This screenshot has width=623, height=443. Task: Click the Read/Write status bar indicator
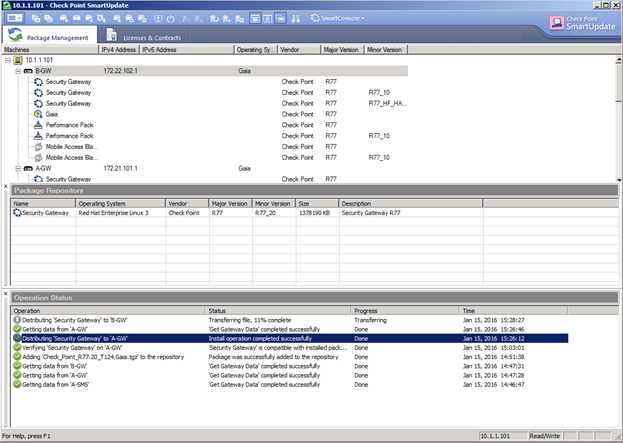pos(544,436)
